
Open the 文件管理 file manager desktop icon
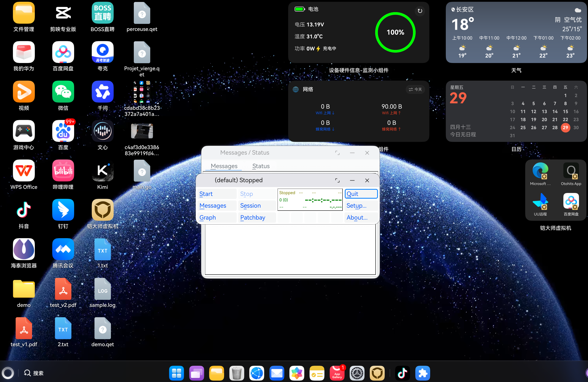point(24,13)
